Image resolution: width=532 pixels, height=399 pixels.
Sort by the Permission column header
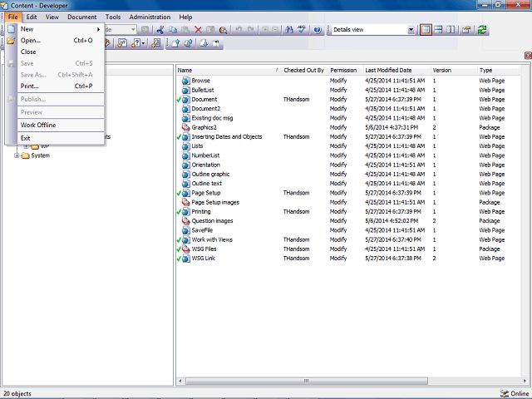[x=346, y=70]
